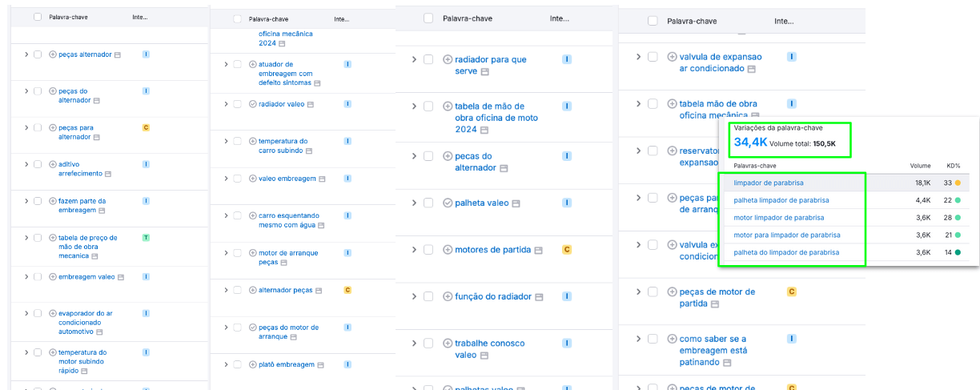980x390 pixels.
Task: Sort popup by KD% column header
Action: point(952,166)
